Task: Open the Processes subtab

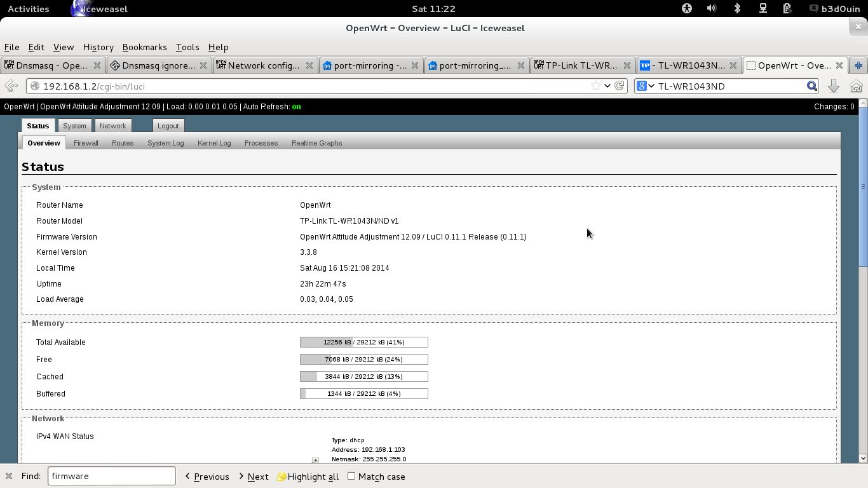Action: coord(261,143)
